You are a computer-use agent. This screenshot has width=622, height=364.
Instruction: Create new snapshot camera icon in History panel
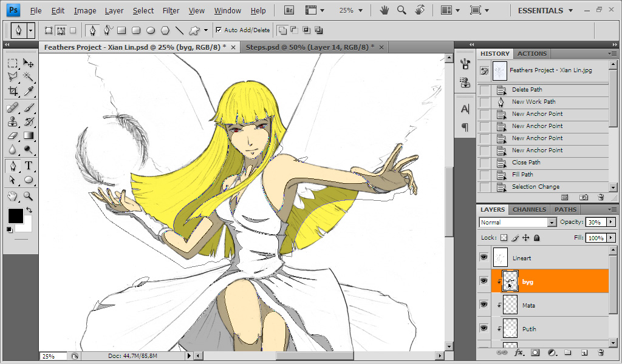(584, 197)
